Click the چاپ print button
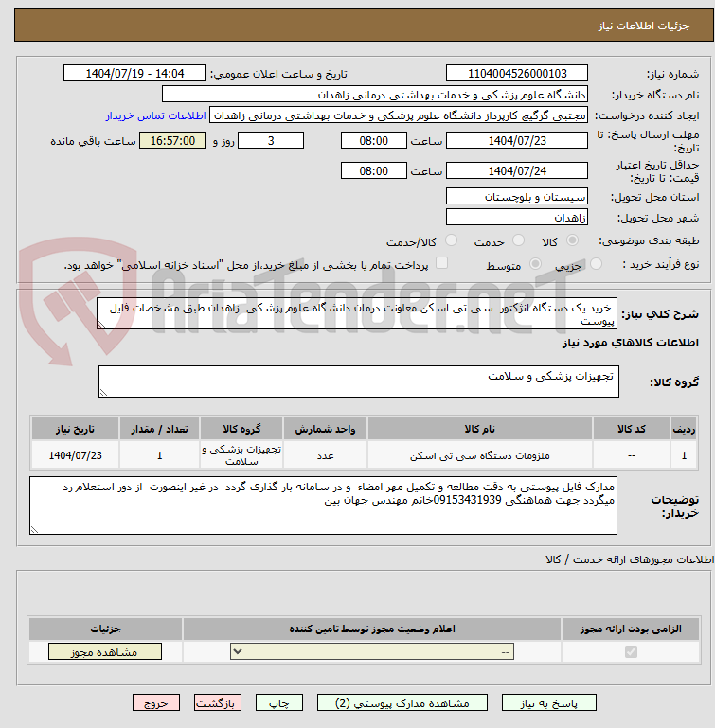The width and height of the screenshot is (715, 728). pyautogui.click(x=279, y=703)
